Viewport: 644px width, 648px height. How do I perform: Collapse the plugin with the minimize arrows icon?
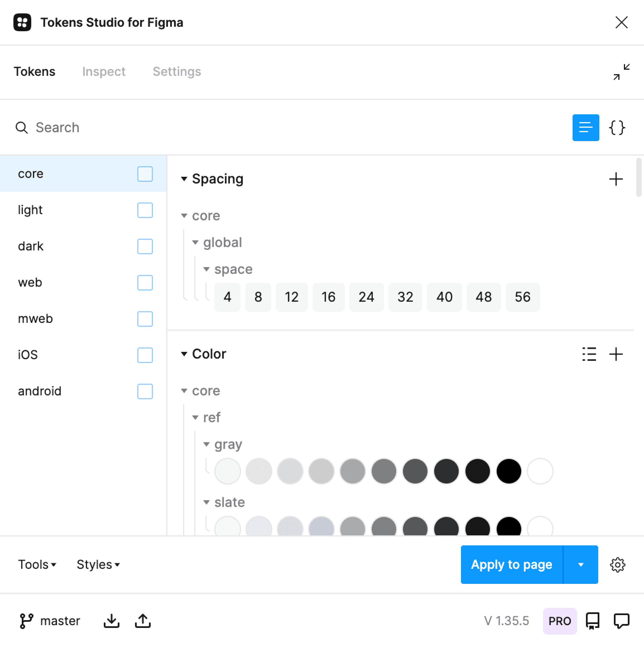click(621, 72)
